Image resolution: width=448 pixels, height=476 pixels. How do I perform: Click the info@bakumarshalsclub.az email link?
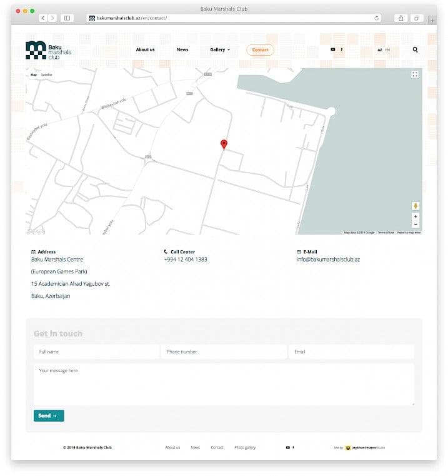pyautogui.click(x=328, y=259)
